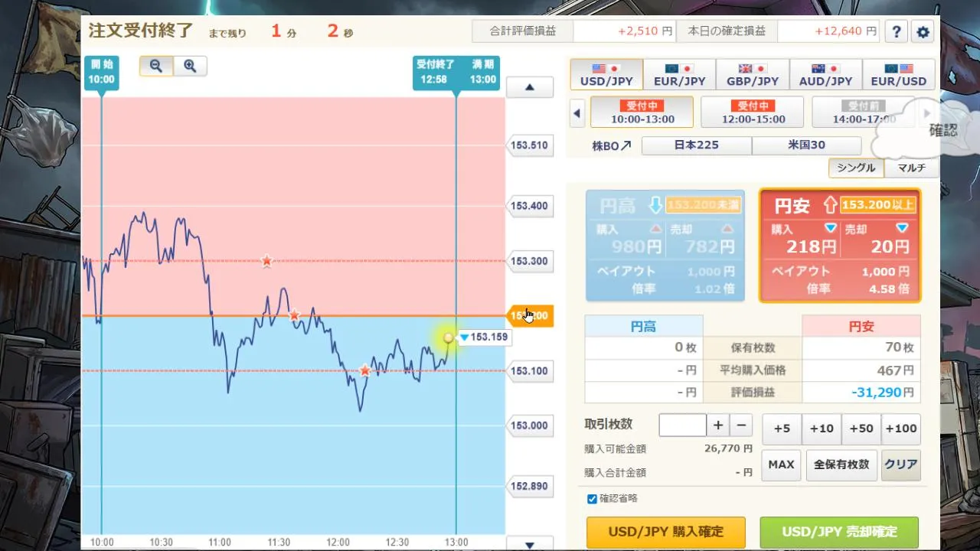Screen dimensions: 980x551
Task: Zoom out the chart with minus magnifier
Action: pyautogui.click(x=156, y=66)
